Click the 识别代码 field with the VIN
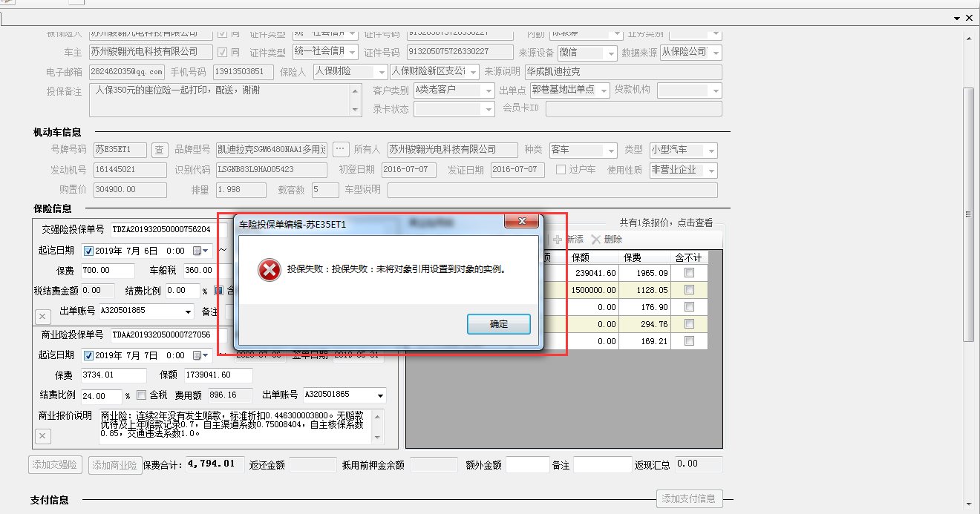Image resolution: width=980 pixels, height=514 pixels. pyautogui.click(x=270, y=170)
